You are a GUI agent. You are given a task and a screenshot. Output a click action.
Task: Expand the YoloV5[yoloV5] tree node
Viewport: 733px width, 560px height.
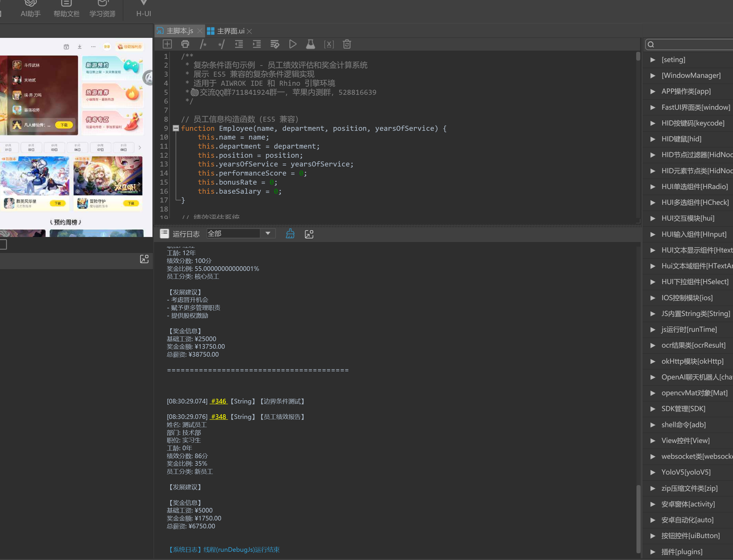pyautogui.click(x=653, y=472)
